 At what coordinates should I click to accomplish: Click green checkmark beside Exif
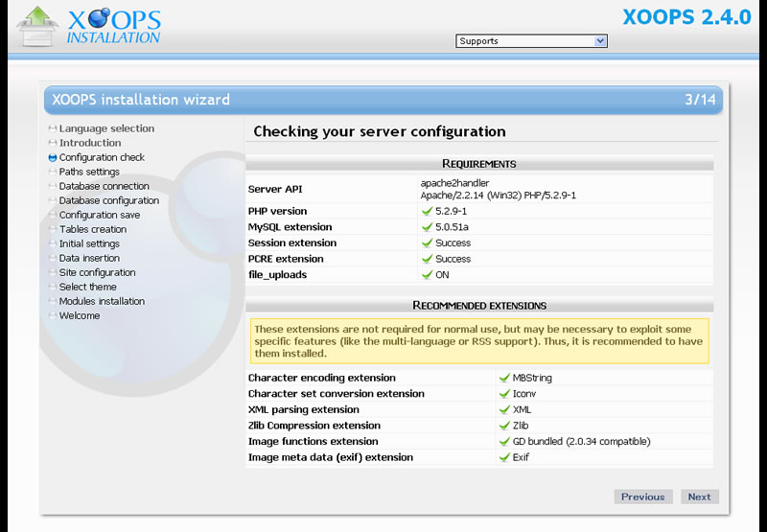click(x=504, y=457)
